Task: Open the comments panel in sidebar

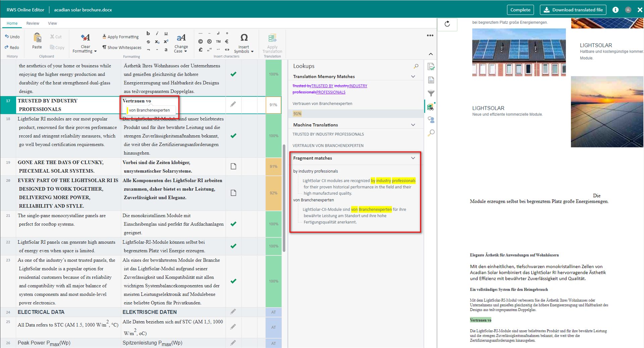Action: pyautogui.click(x=431, y=120)
